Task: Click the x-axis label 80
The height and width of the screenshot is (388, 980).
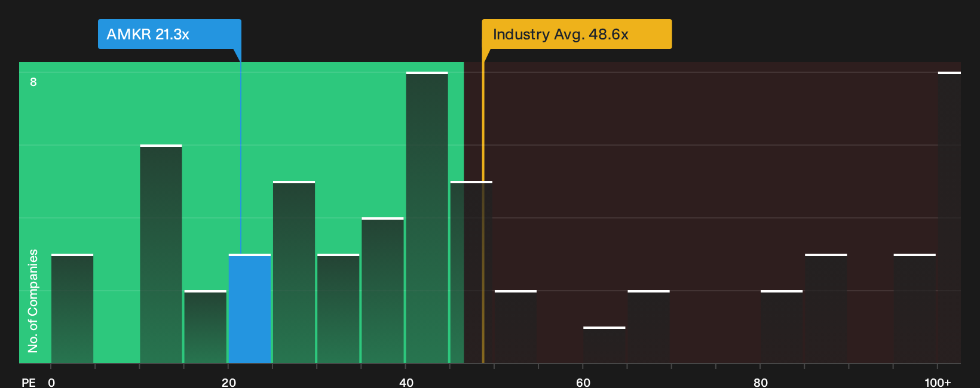Action: [x=761, y=382]
